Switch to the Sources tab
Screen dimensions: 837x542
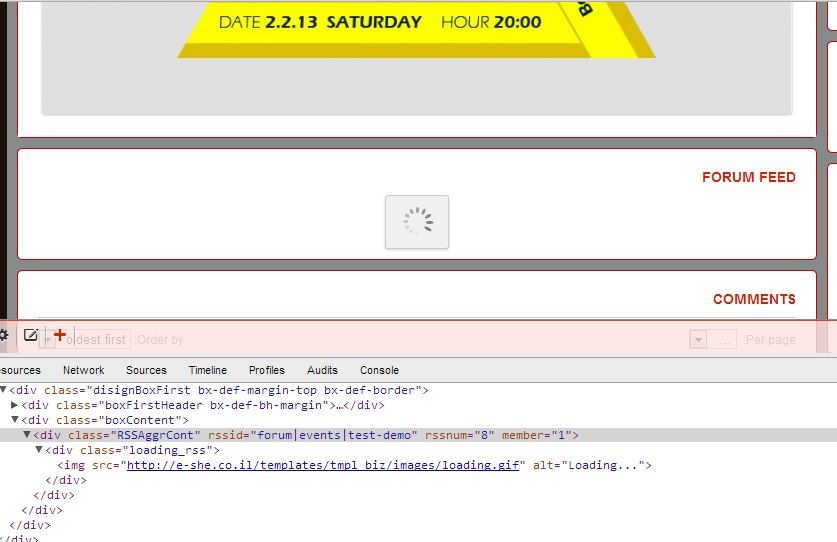point(146,370)
